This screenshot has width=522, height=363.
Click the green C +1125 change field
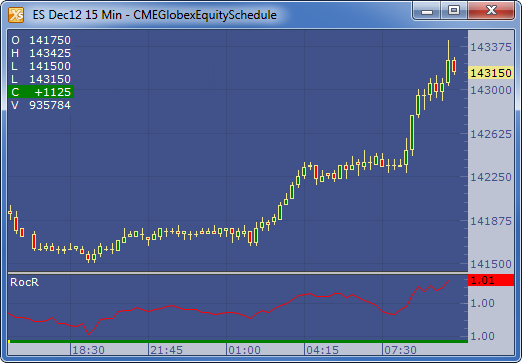41,92
